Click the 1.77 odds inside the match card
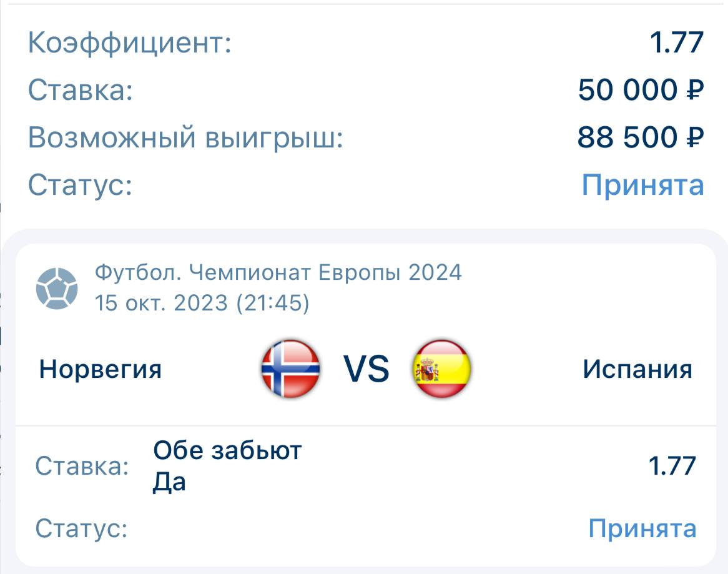728x574 pixels. [672, 466]
